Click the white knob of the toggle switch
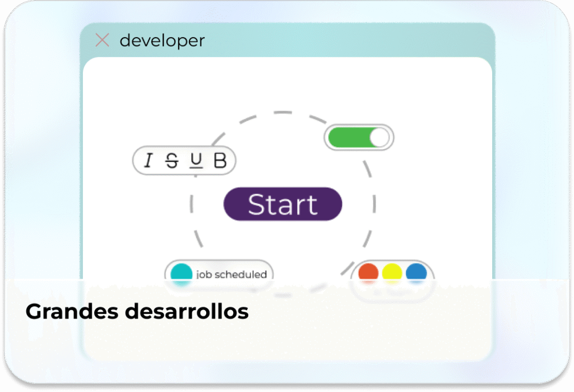Image resolution: width=574 pixels, height=392 pixels. [x=379, y=138]
